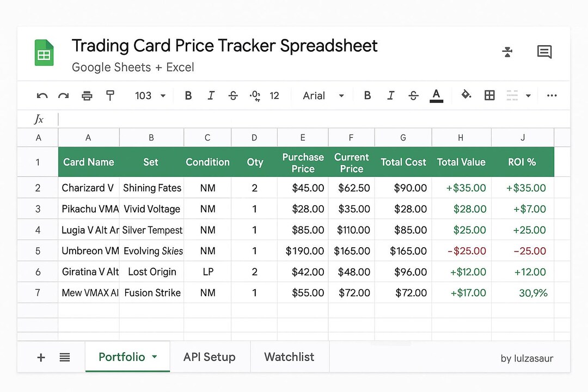Select the Charizard V cell
This screenshot has height=392, width=588.
click(x=89, y=188)
